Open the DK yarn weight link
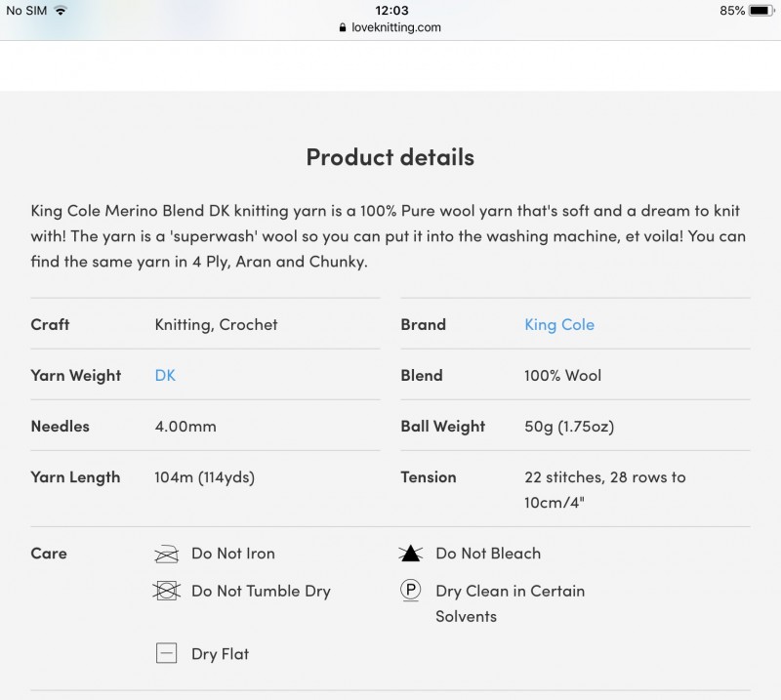 [165, 375]
